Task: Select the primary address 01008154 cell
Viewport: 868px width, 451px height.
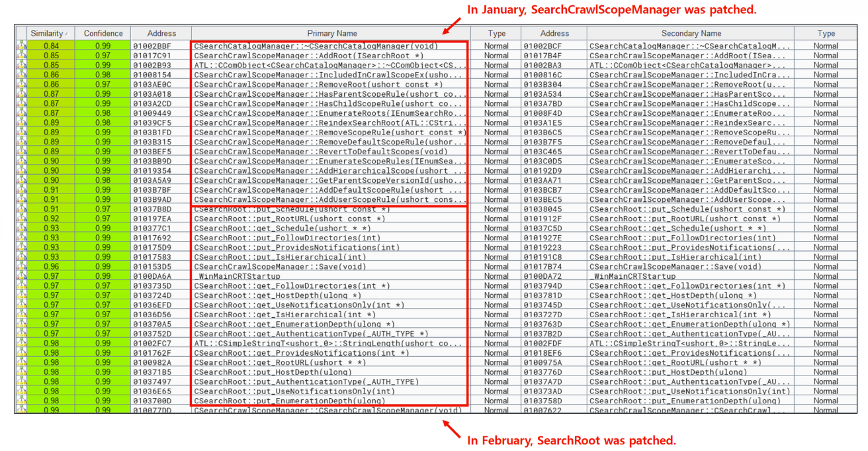Action: 153,75
